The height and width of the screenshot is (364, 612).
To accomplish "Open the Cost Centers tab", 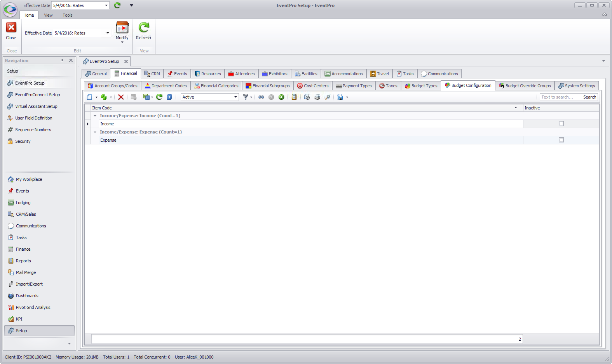I will pyautogui.click(x=313, y=86).
